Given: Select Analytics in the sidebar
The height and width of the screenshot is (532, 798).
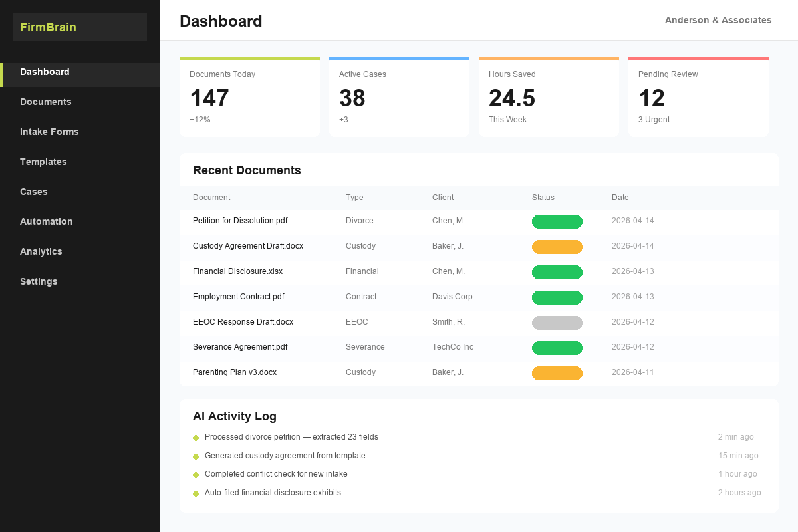Looking at the screenshot, I should click(41, 251).
